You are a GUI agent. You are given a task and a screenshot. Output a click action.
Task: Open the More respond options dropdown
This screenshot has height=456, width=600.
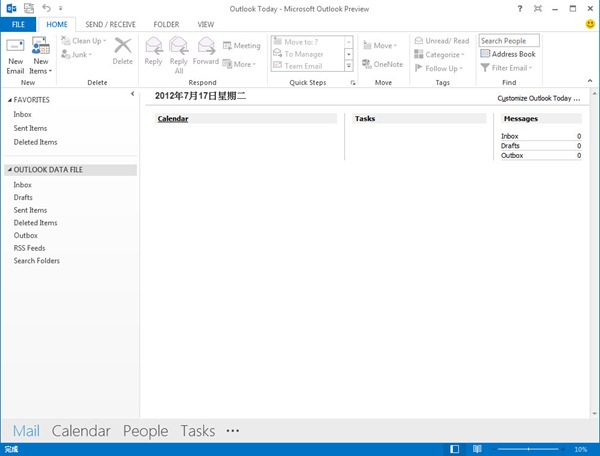tap(239, 64)
